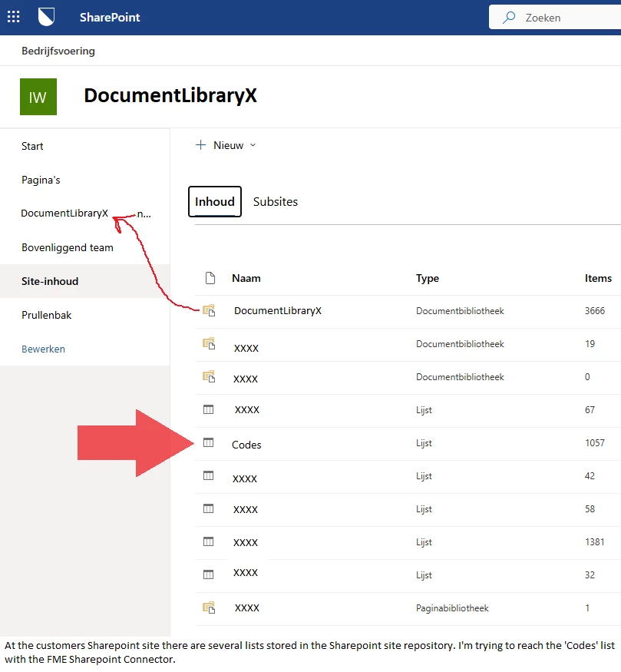
Task: Click the SharePoint header link
Action: (x=110, y=17)
